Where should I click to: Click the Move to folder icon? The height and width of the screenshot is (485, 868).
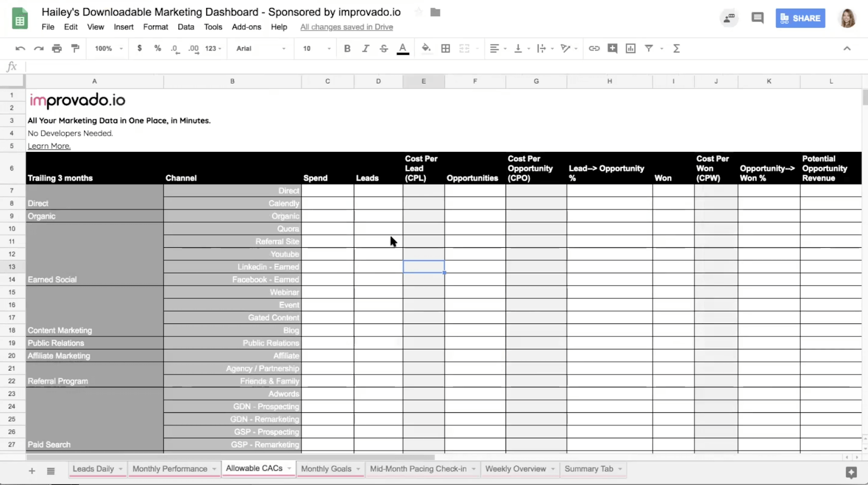click(435, 12)
